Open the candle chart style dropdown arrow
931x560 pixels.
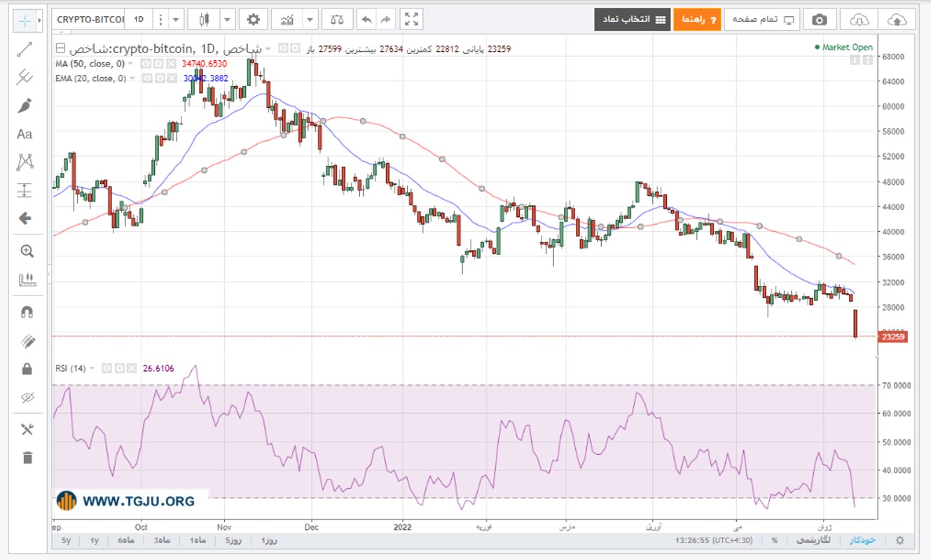[x=227, y=20]
